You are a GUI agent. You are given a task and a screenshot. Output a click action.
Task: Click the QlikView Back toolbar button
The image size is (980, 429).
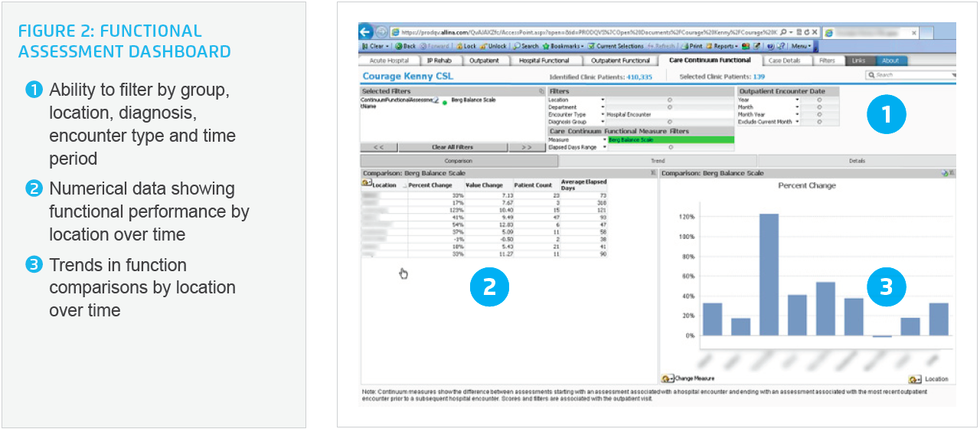pos(405,46)
